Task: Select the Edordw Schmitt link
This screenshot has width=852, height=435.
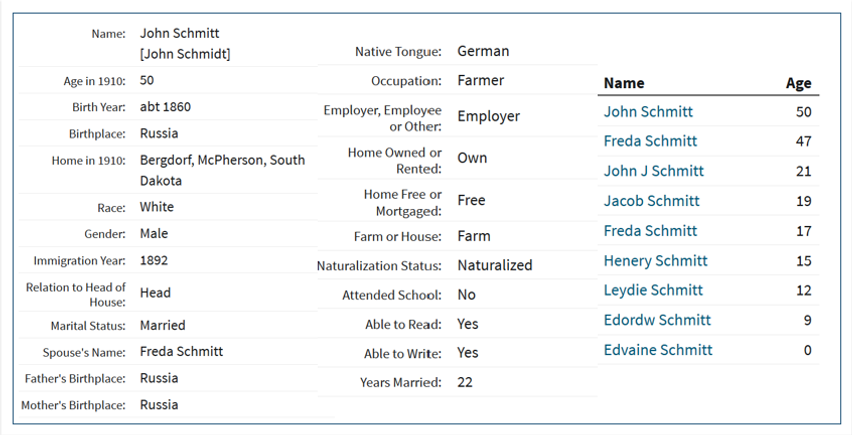Action: click(x=657, y=320)
